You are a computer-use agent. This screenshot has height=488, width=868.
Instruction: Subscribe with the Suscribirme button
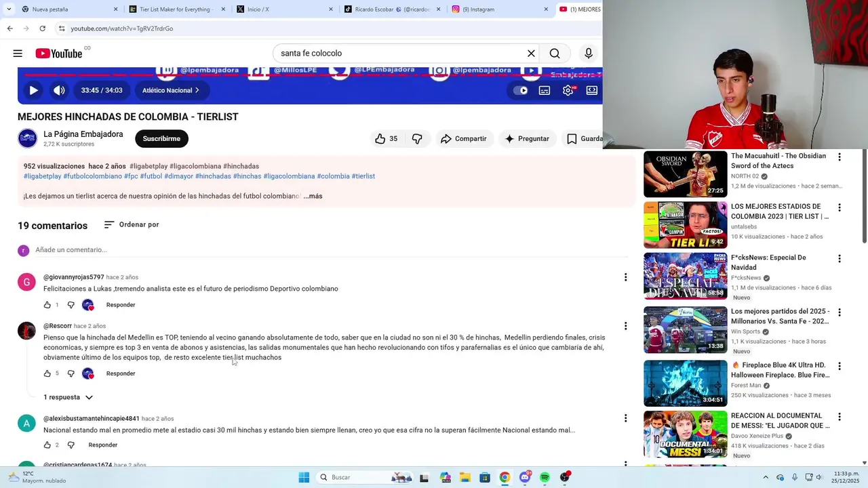161,139
